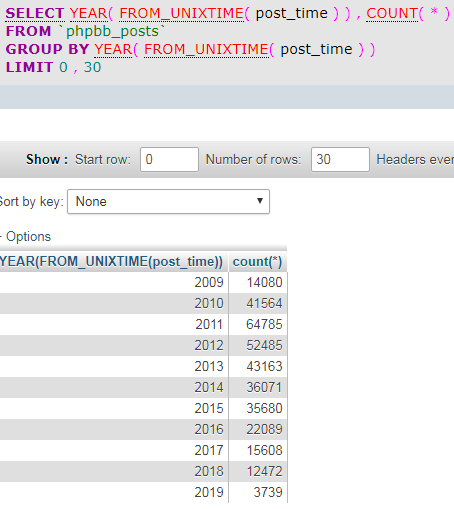Select the count cell 52485

[x=264, y=345]
